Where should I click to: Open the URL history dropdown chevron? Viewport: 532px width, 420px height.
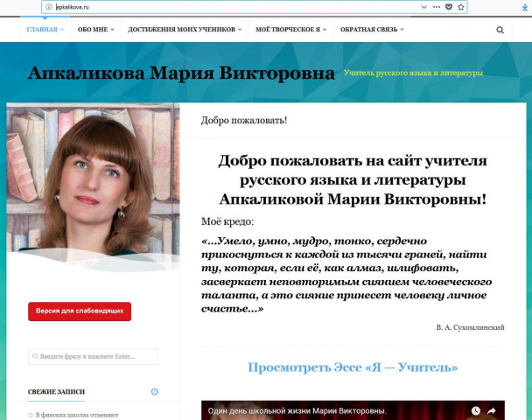coord(423,7)
